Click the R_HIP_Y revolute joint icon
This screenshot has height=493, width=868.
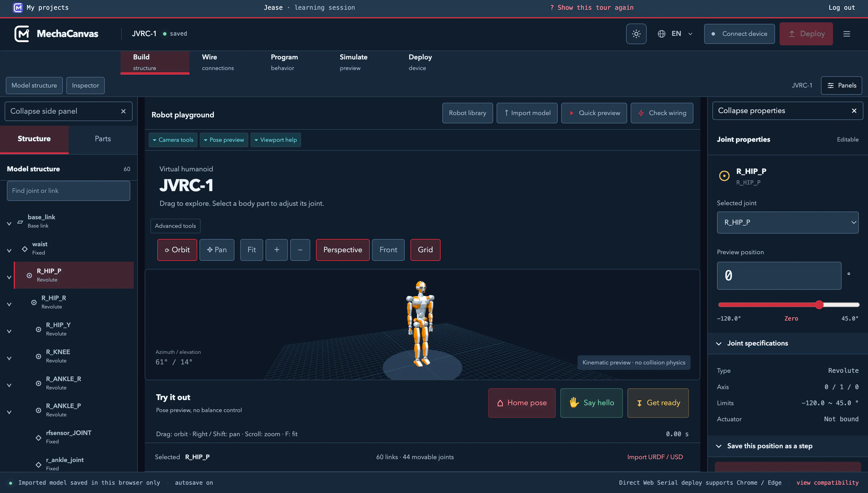pos(39,329)
